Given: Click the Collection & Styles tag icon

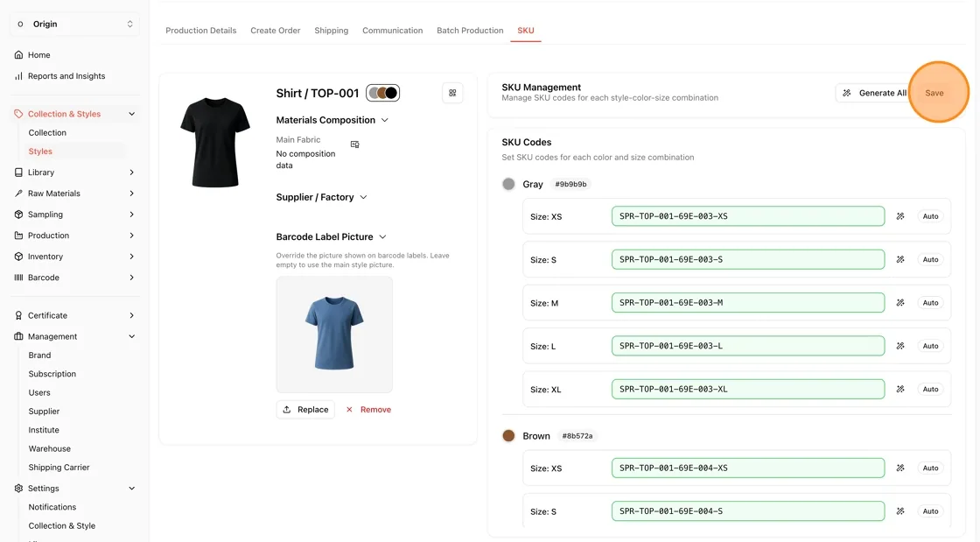Looking at the screenshot, I should click(x=18, y=114).
